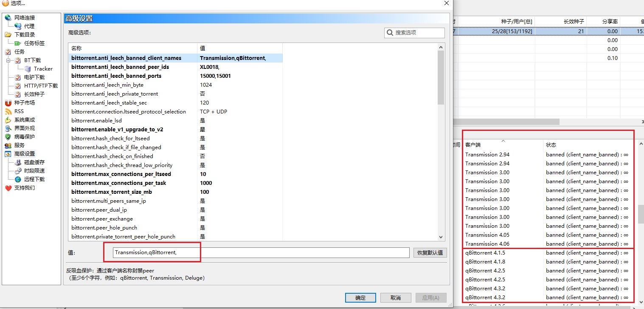Select bittorrent.private_torrent_peer_hole_punch row

[175, 236]
